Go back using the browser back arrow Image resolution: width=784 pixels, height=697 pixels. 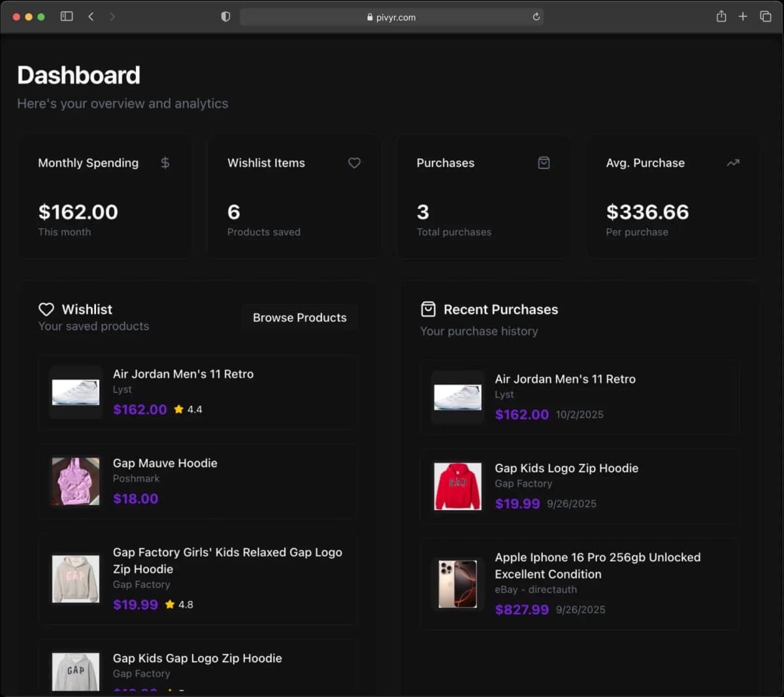[91, 16]
